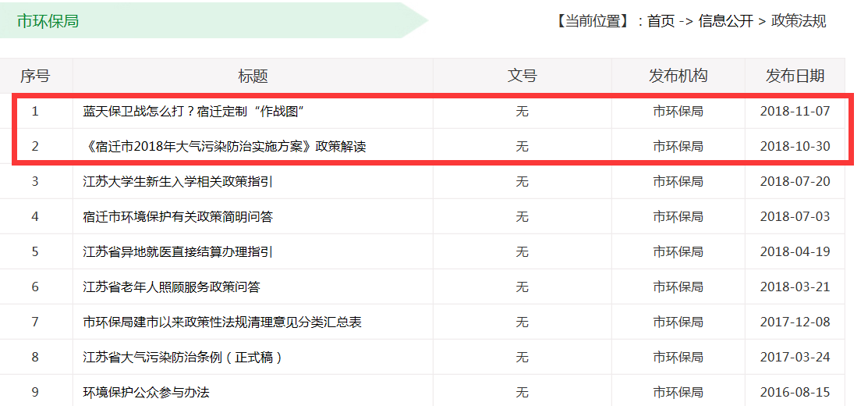Image resolution: width=868 pixels, height=406 pixels.
Task: Open 江苏省老年人照顾服务政策问答 link
Action: 171,287
